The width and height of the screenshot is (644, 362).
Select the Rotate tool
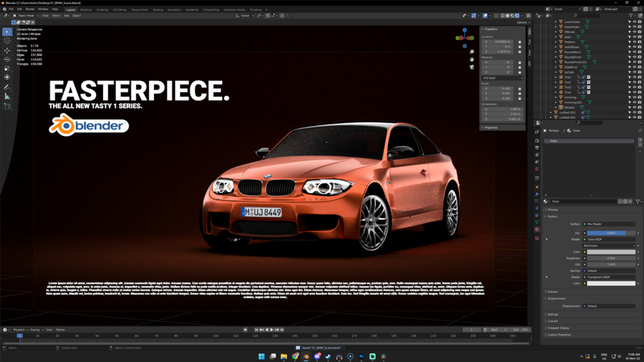pos(7,59)
